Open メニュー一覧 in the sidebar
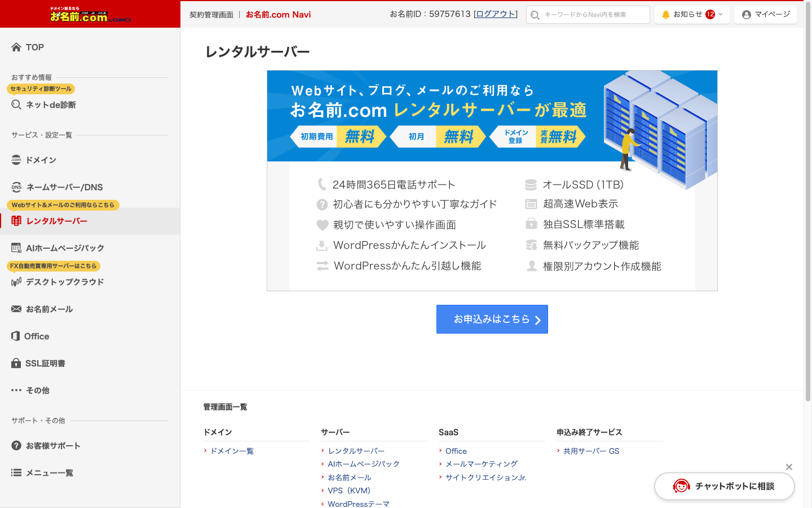 [90, 472]
